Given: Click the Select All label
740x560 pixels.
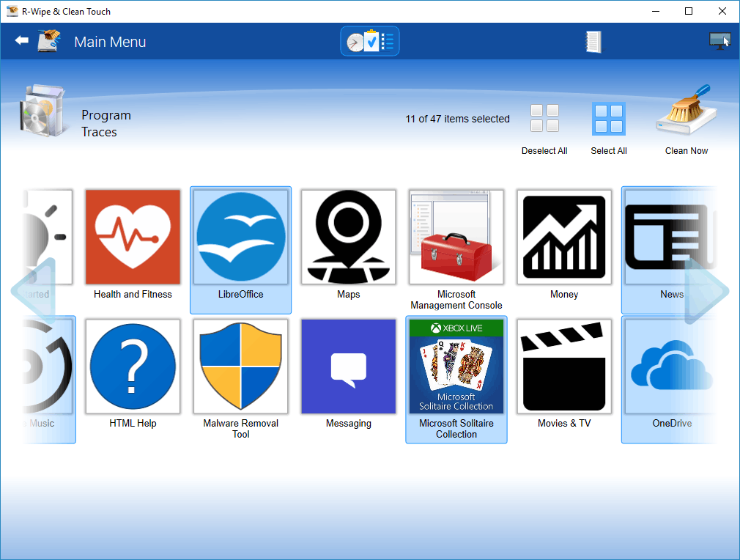Looking at the screenshot, I should (x=609, y=150).
